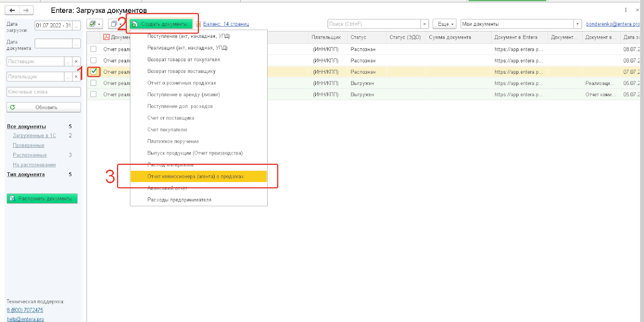
Task: Focus the Поставщик filter field
Action: pyautogui.click(x=35, y=62)
